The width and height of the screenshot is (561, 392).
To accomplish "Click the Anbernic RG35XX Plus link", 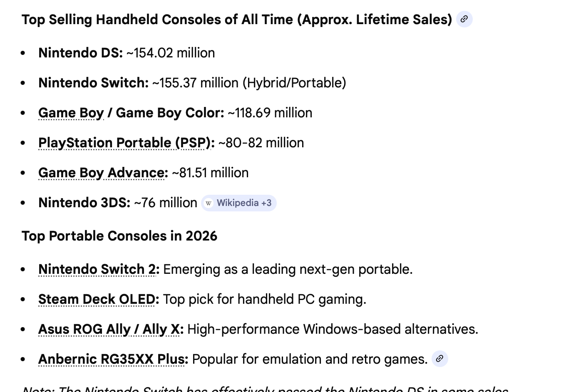I will [x=112, y=359].
